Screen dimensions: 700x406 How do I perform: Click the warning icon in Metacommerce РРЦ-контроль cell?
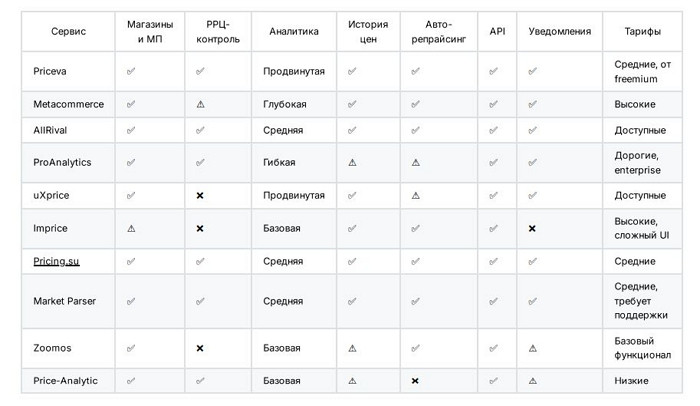point(201,104)
